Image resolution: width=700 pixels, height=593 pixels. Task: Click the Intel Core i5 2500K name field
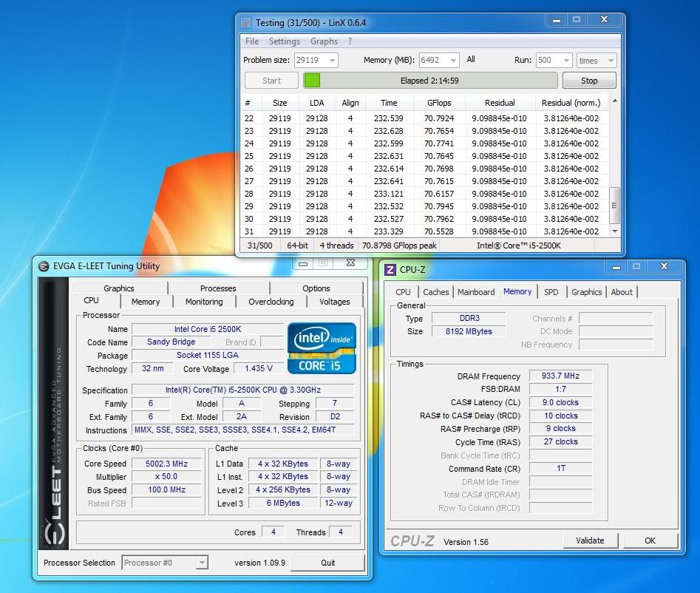(208, 329)
